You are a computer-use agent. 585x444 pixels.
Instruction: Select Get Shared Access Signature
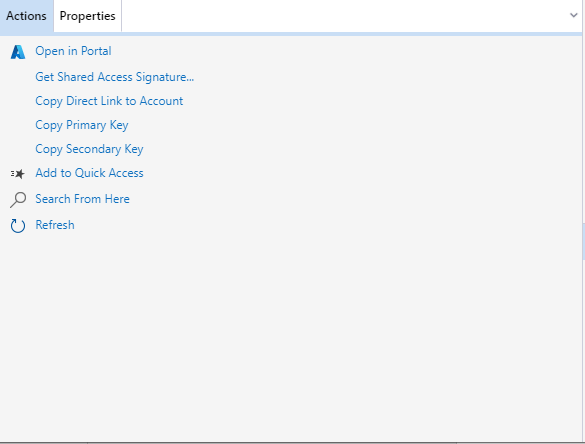(115, 77)
